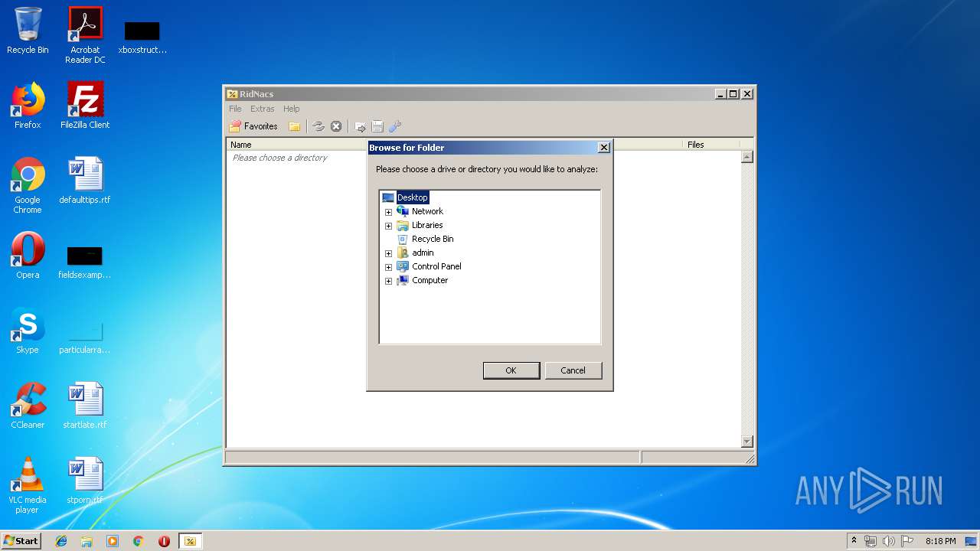Show hidden system tray icons

point(854,541)
